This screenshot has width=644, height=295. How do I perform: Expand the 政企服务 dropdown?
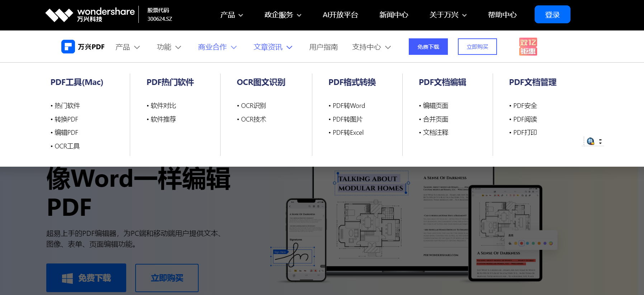(283, 15)
